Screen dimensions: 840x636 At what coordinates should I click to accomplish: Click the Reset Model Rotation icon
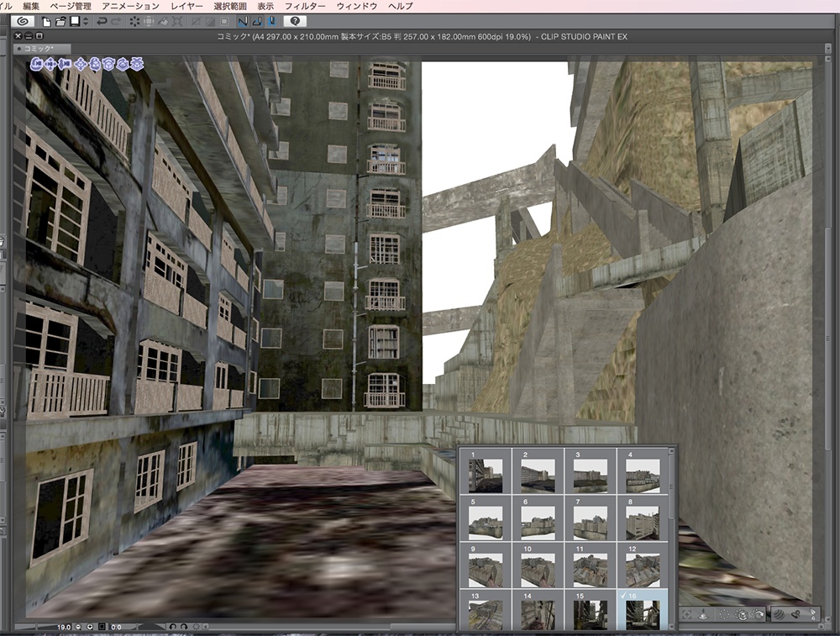(x=758, y=614)
